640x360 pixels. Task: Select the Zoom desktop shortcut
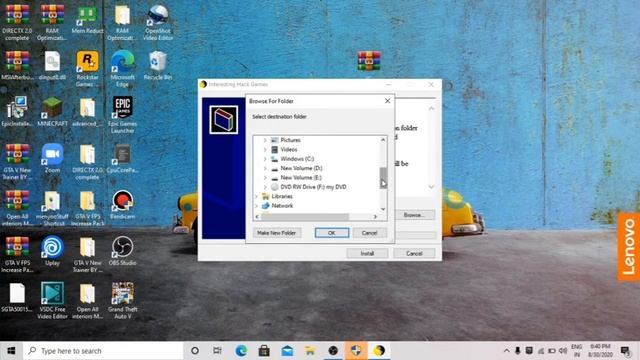pyautogui.click(x=52, y=154)
